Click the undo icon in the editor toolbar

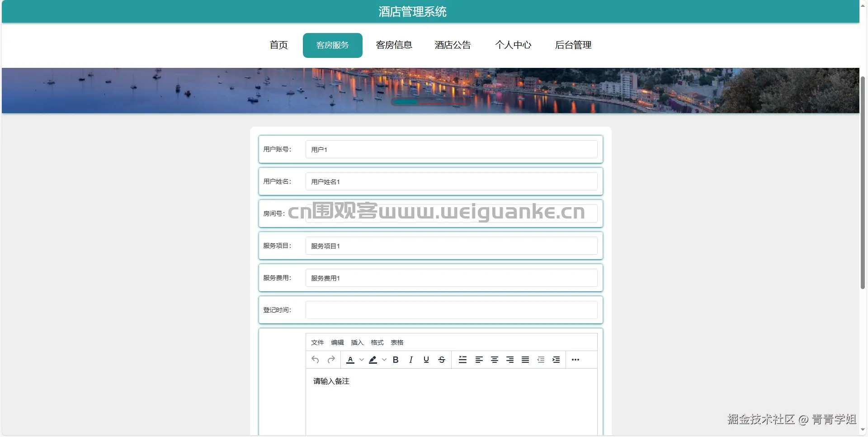315,360
